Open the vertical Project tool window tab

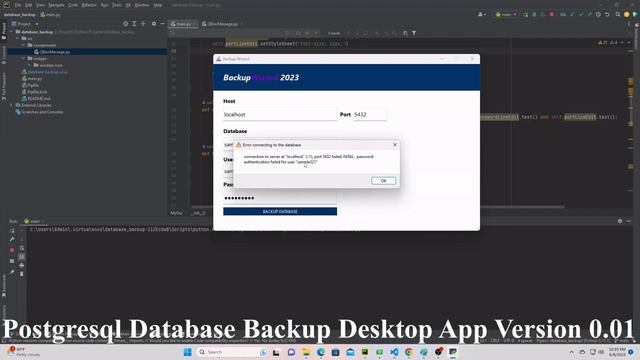[4, 31]
